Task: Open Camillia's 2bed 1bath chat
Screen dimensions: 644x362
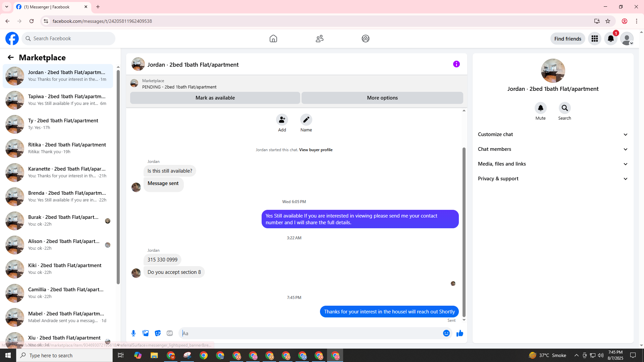Action: pyautogui.click(x=58, y=293)
